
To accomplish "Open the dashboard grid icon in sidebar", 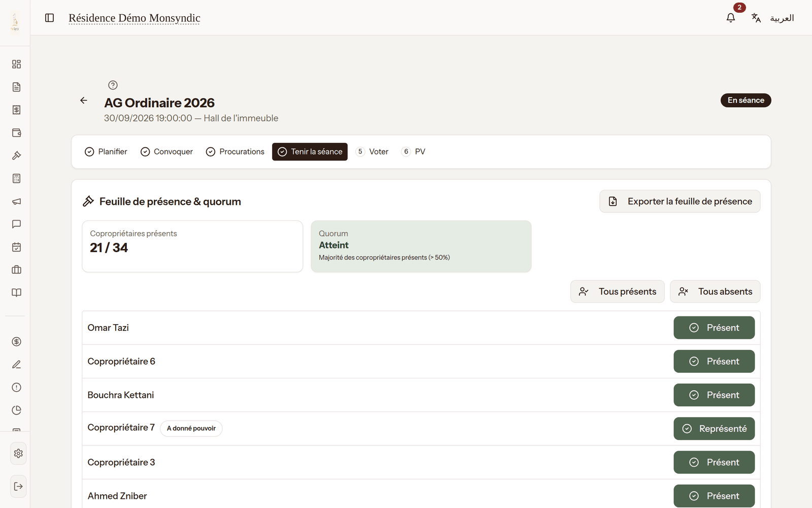I will pos(16,64).
